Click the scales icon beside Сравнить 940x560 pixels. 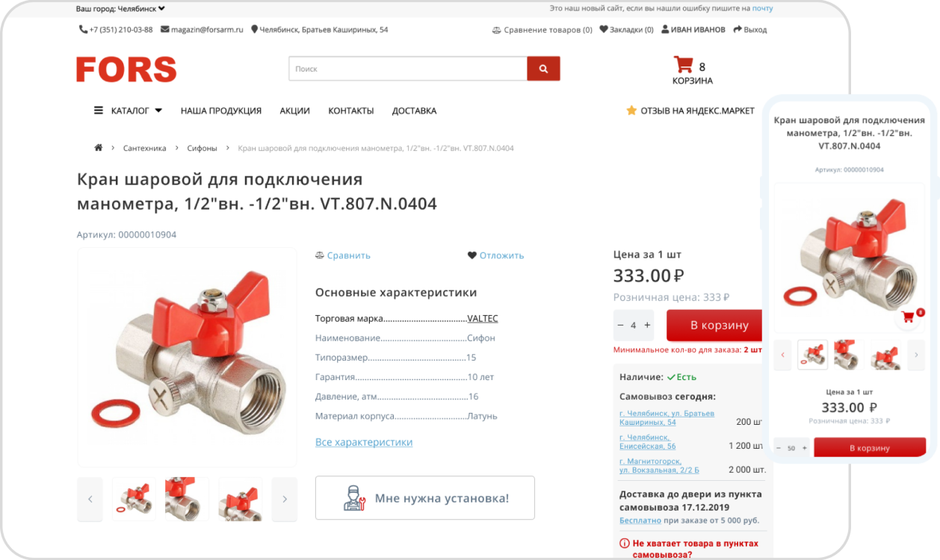[x=320, y=255]
